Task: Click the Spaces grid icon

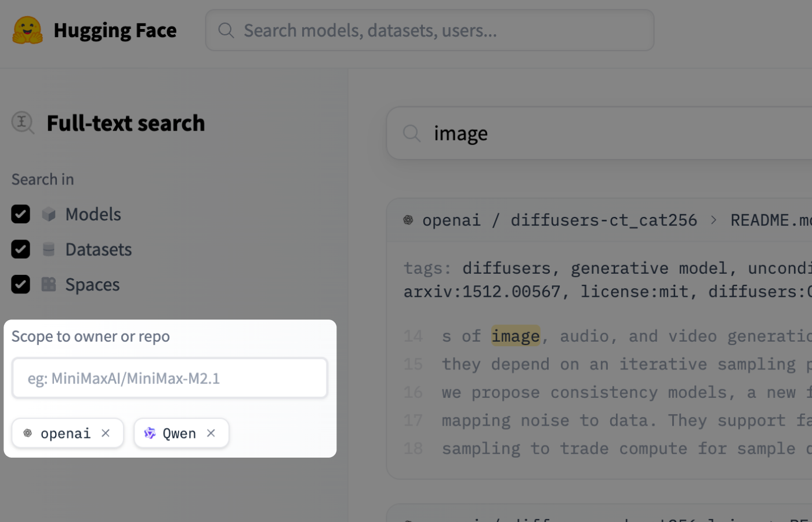Action: pos(49,285)
